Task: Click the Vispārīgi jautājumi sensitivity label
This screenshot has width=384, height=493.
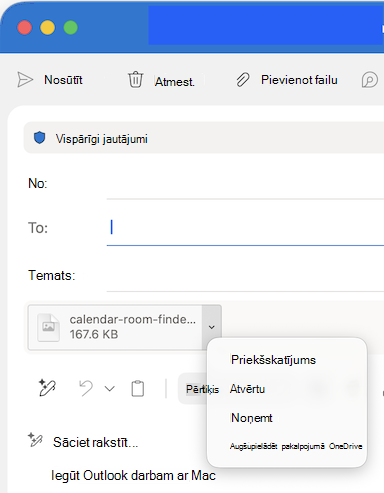Action: point(102,139)
